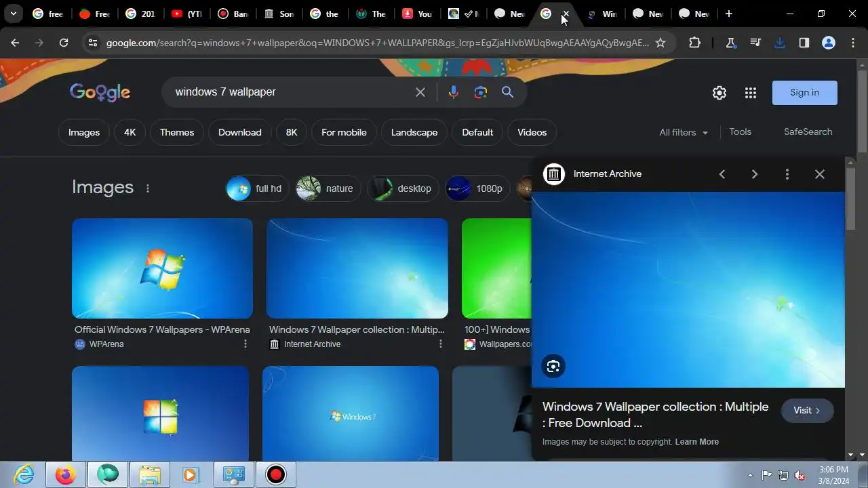Screen dimensions: 868x488
Task: Open 'Official Windows 7 Wallpapers - WPArena' link
Action: coord(162,329)
